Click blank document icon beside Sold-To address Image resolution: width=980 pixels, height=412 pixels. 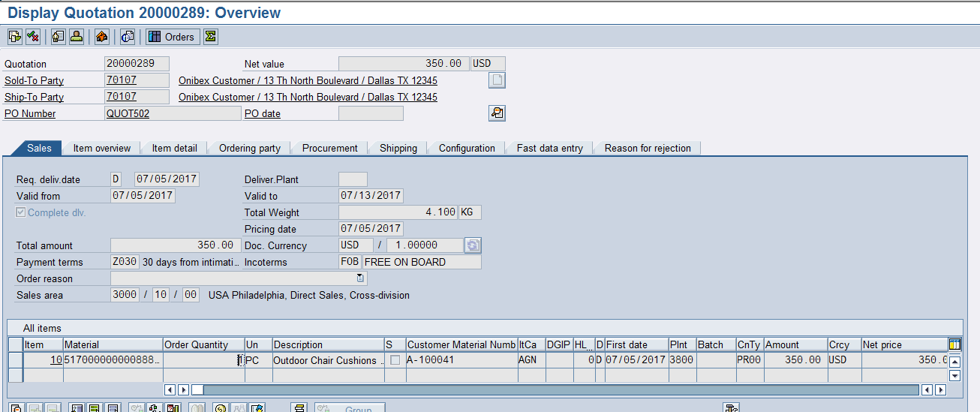tap(497, 80)
